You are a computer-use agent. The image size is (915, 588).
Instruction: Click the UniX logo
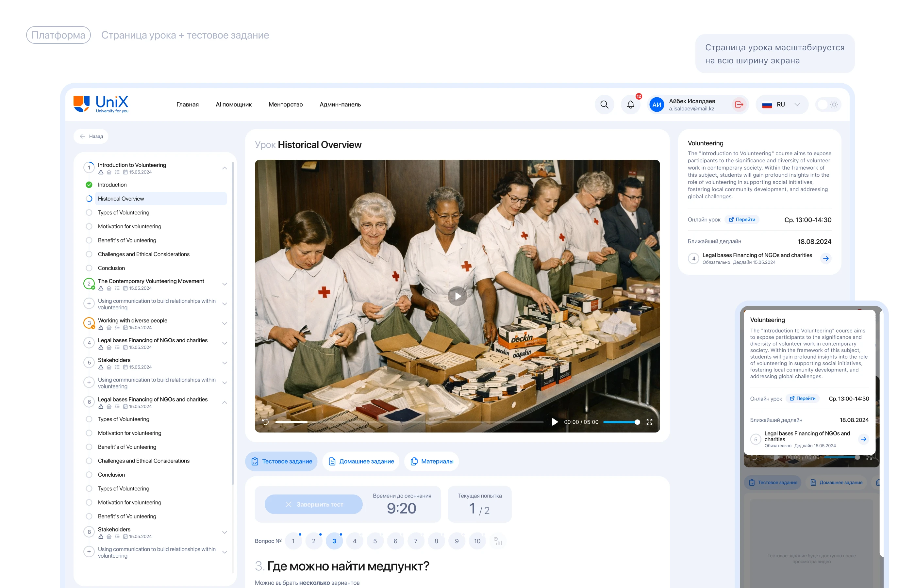click(x=101, y=104)
